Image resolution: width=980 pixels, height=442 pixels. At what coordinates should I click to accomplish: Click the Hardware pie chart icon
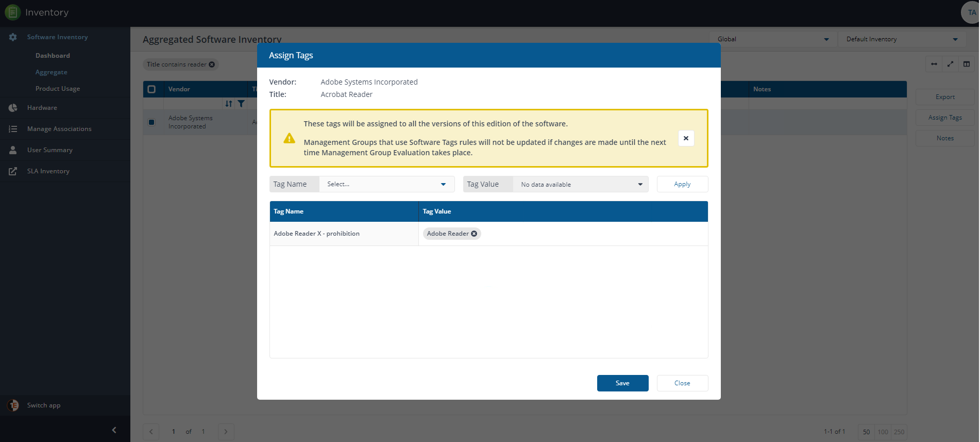13,108
